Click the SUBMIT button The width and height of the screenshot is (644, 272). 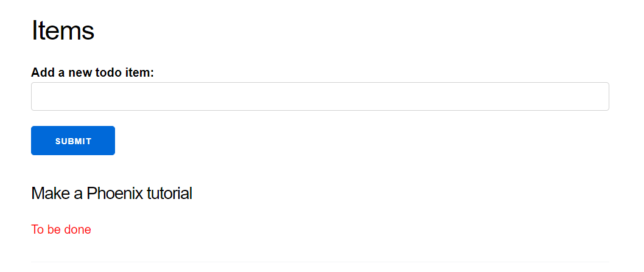73,141
